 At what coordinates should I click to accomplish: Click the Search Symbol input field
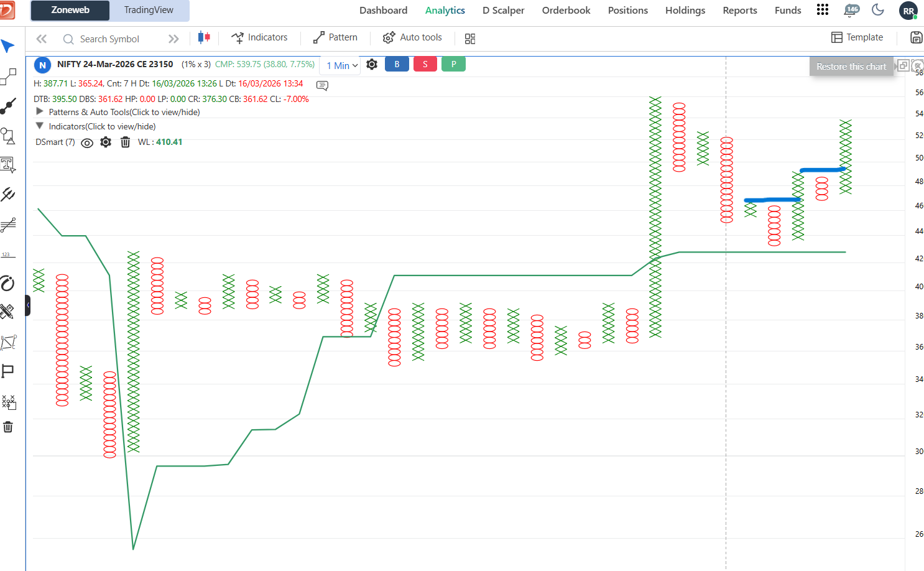click(x=112, y=39)
